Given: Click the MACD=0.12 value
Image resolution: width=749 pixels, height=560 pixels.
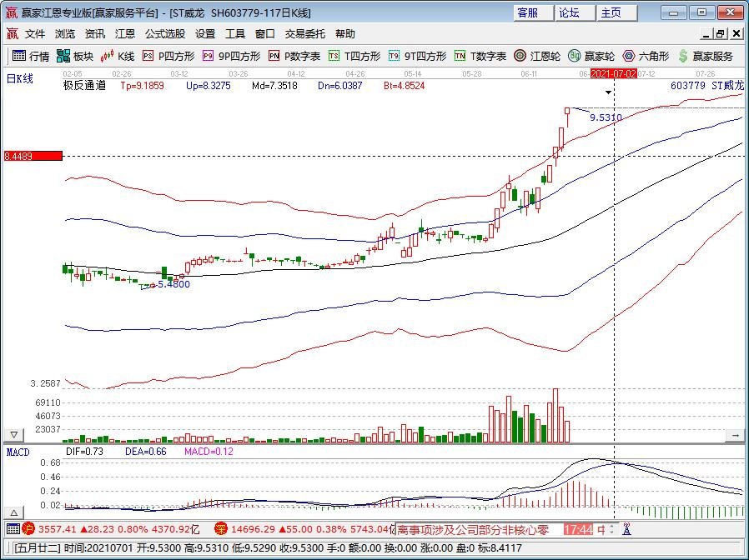Looking at the screenshot, I should tap(209, 452).
